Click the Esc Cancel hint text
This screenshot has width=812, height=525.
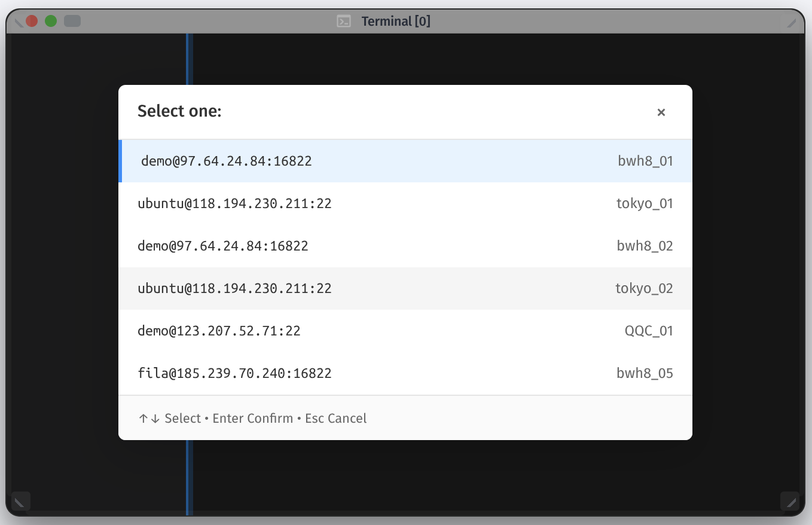(335, 418)
